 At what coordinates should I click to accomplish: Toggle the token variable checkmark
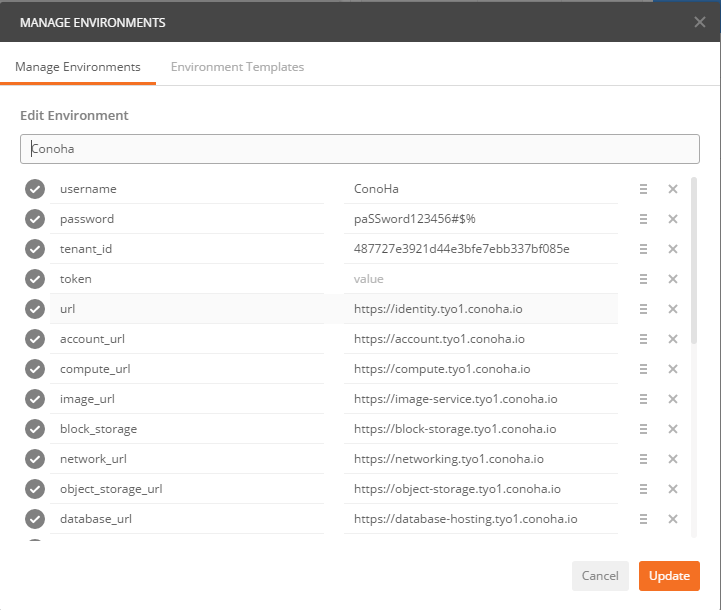pos(35,279)
